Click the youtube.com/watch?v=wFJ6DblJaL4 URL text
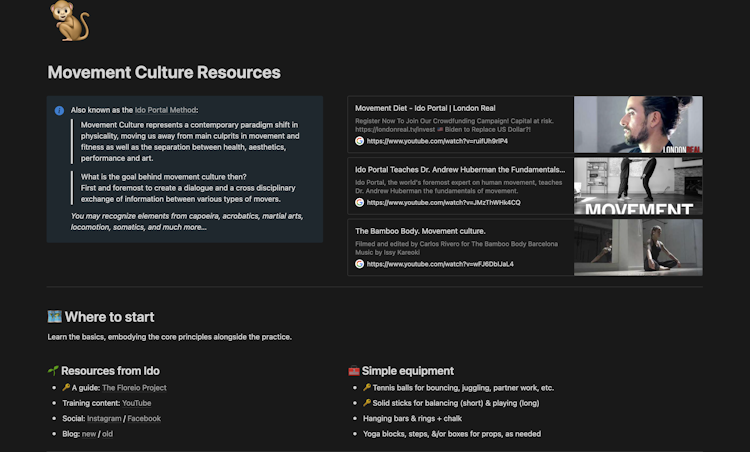 pos(440,264)
